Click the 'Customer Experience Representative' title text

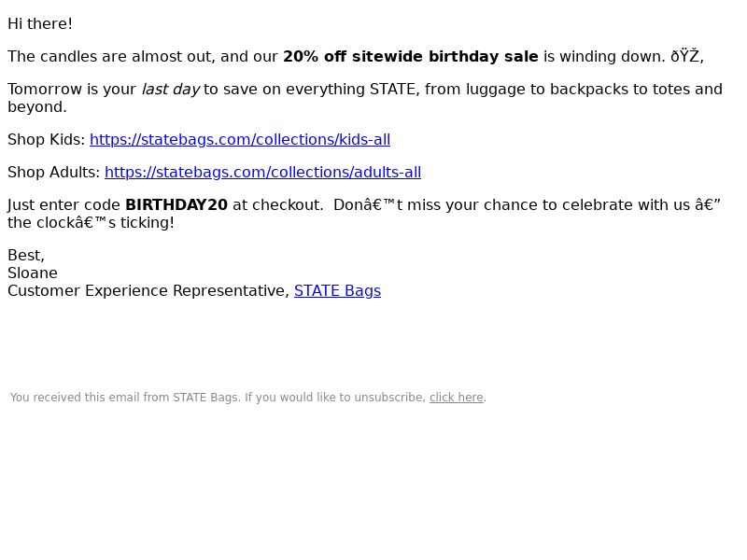click(x=148, y=291)
